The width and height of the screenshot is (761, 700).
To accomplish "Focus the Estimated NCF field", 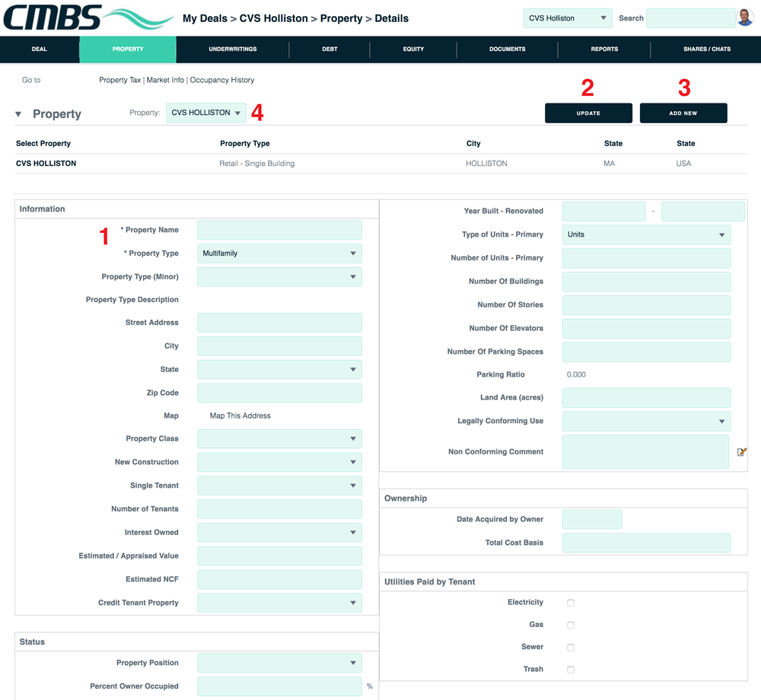I will pyautogui.click(x=279, y=579).
